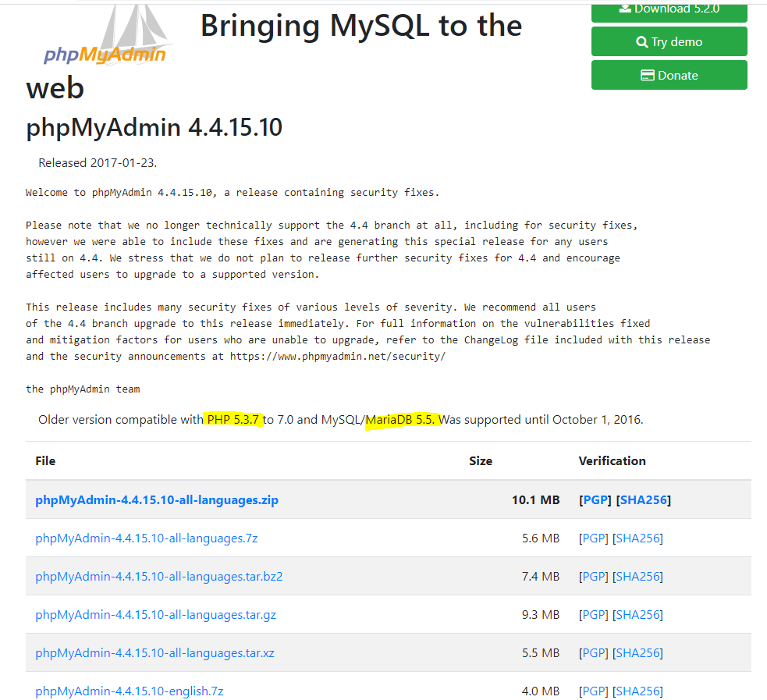Image resolution: width=767 pixels, height=700 pixels.
Task: Click the phpMyAdmin 4.4.15.10 heading
Action: coord(154,127)
